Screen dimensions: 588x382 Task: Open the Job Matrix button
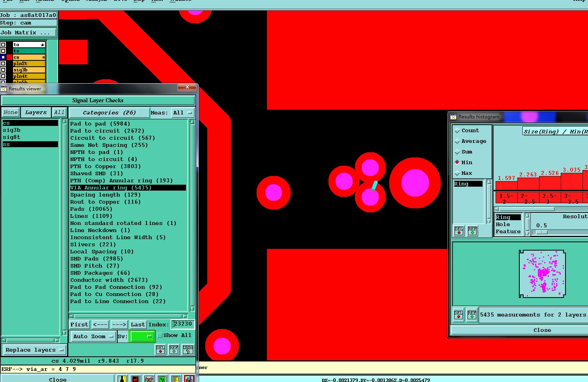(28, 33)
